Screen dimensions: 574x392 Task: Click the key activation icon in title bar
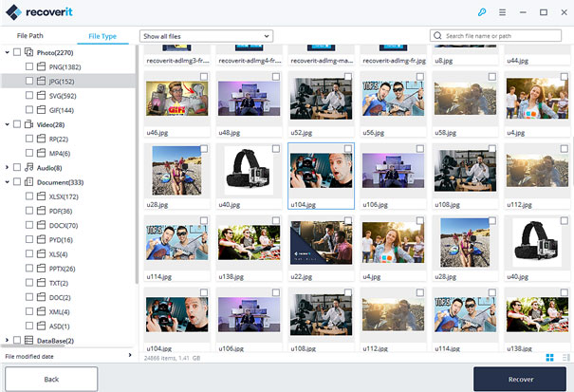pos(480,12)
